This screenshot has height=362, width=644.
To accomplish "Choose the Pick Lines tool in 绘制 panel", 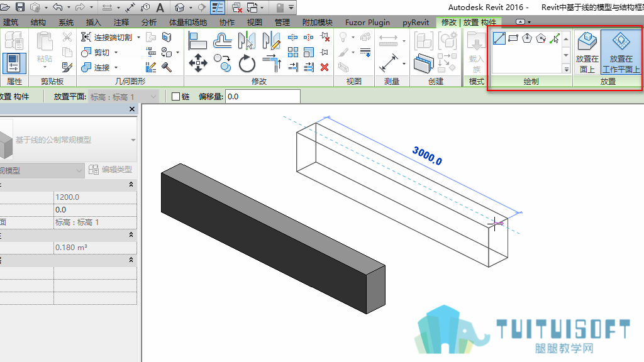I will (555, 38).
